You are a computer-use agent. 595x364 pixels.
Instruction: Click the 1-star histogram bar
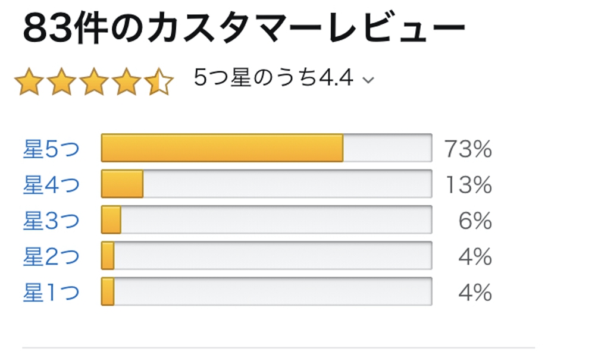pos(266,291)
